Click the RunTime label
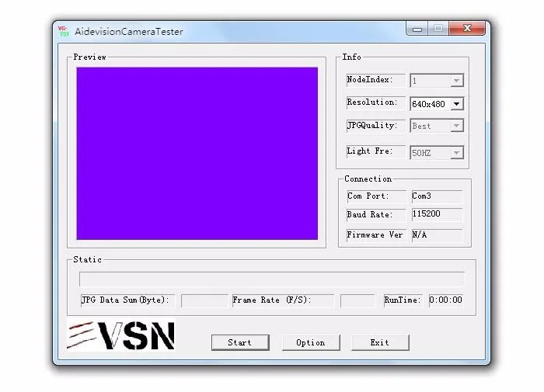Viewport: 544px width, 392px height. coord(403,300)
